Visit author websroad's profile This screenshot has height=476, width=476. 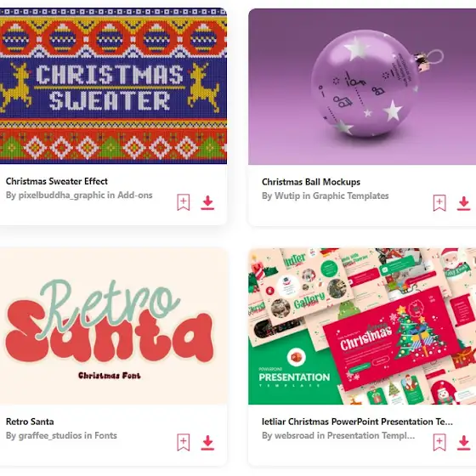coord(294,435)
